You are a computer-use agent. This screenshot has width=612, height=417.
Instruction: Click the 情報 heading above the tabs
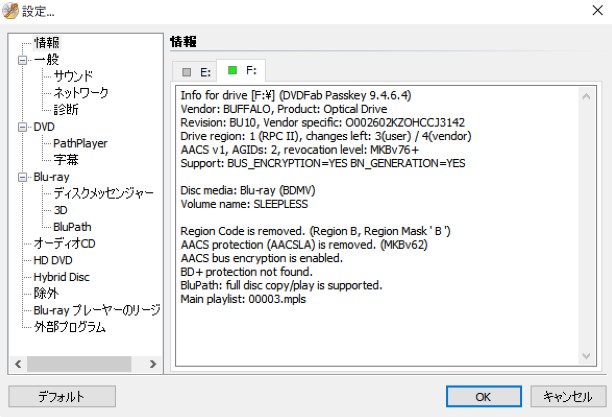(x=183, y=41)
